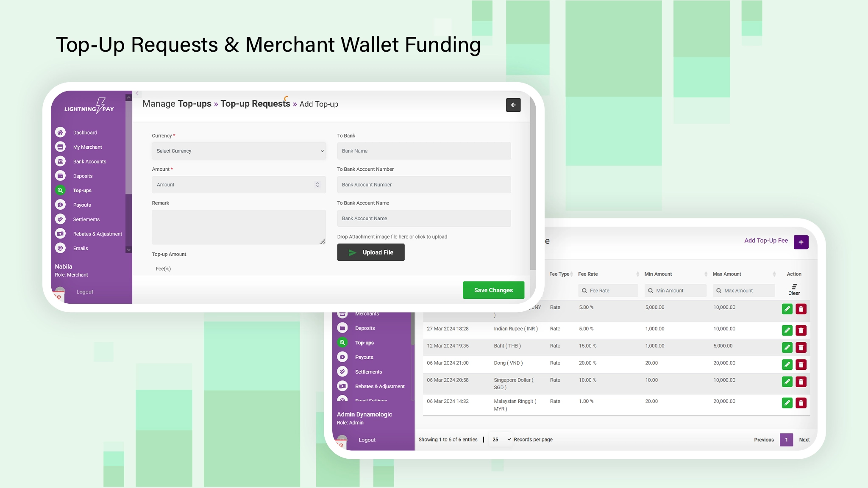This screenshot has width=868, height=488.
Task: Open the Select Currency dropdown
Action: [239, 151]
